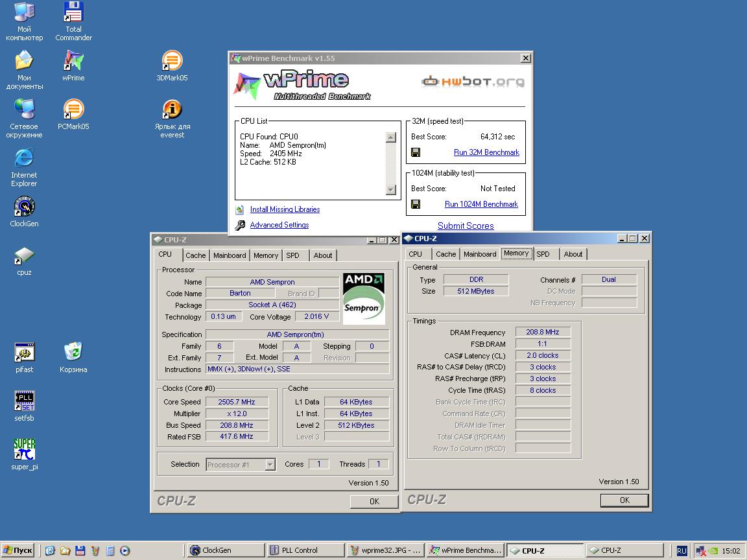Viewport: 747px width, 560px height.
Task: Click save icon next to 1024M benchmark
Action: [416, 204]
